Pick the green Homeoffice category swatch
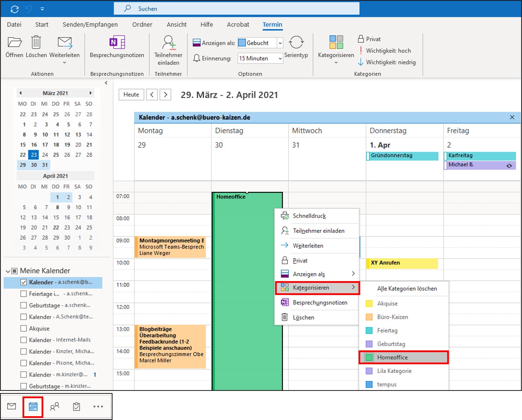Image resolution: width=522 pixels, height=420 pixels. tap(369, 357)
